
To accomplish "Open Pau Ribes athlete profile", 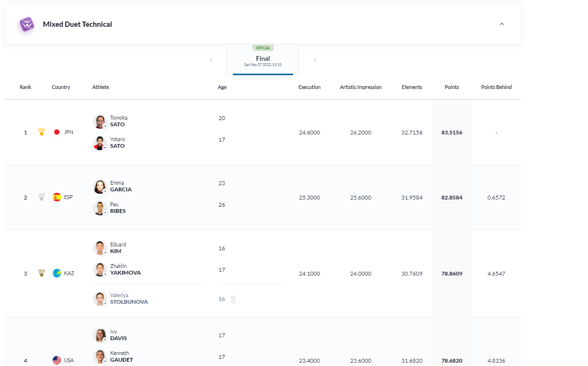I will pyautogui.click(x=118, y=208).
